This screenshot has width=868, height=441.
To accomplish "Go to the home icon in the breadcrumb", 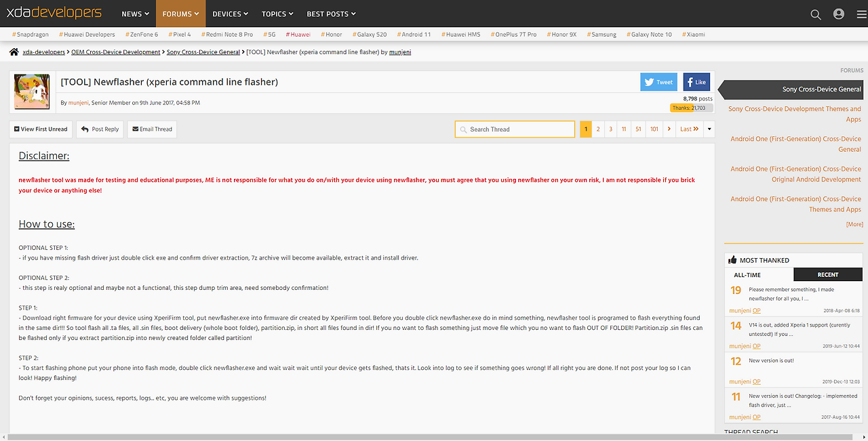I will [14, 52].
